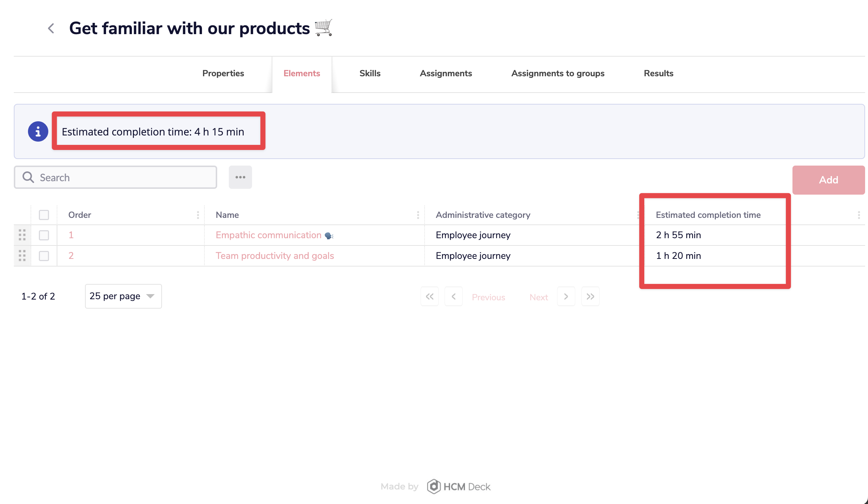Open Assignments to groups tab
This screenshot has height=504, width=868.
(558, 73)
